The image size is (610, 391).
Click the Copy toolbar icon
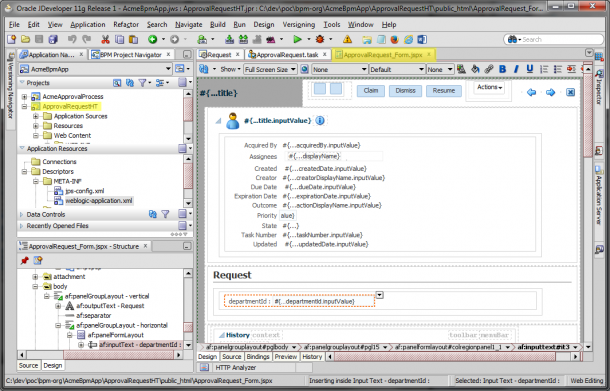(x=119, y=39)
